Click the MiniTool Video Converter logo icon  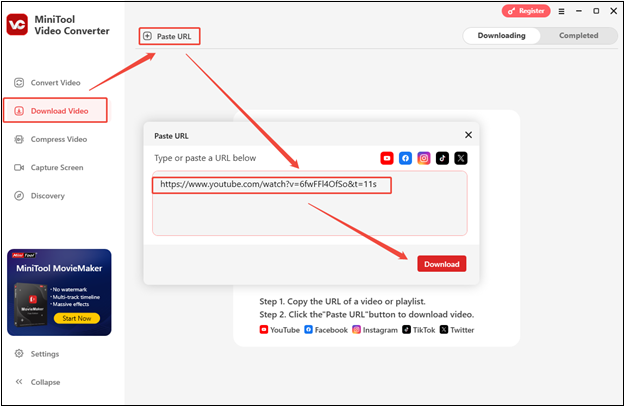17,25
